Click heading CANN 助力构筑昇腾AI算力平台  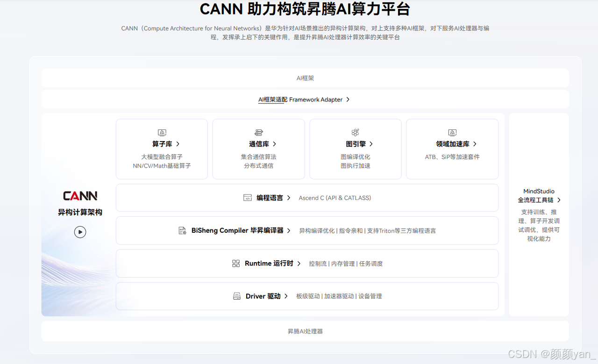click(305, 9)
